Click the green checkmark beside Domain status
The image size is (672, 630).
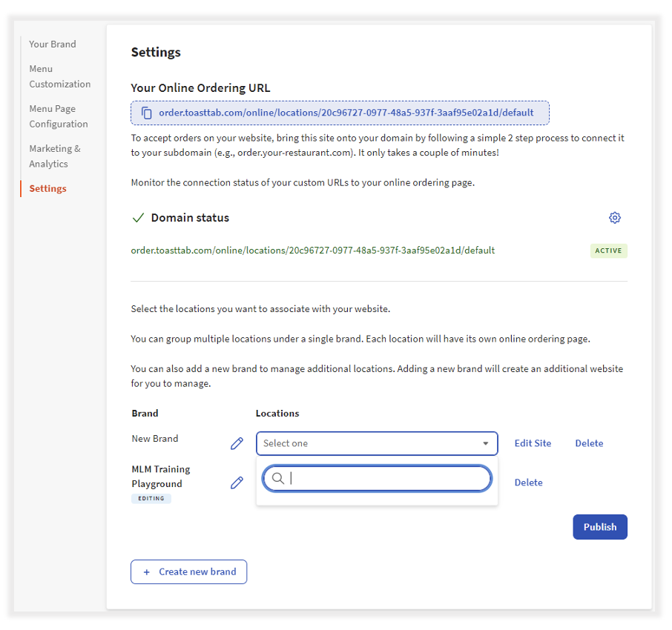point(138,218)
